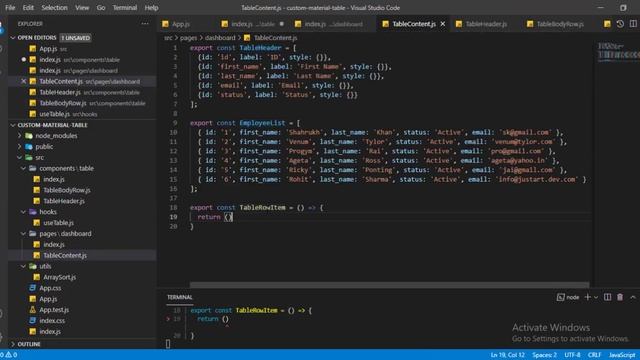Click the 1 Unsaved badge
This screenshot has width=640, height=360.
[x=76, y=38]
